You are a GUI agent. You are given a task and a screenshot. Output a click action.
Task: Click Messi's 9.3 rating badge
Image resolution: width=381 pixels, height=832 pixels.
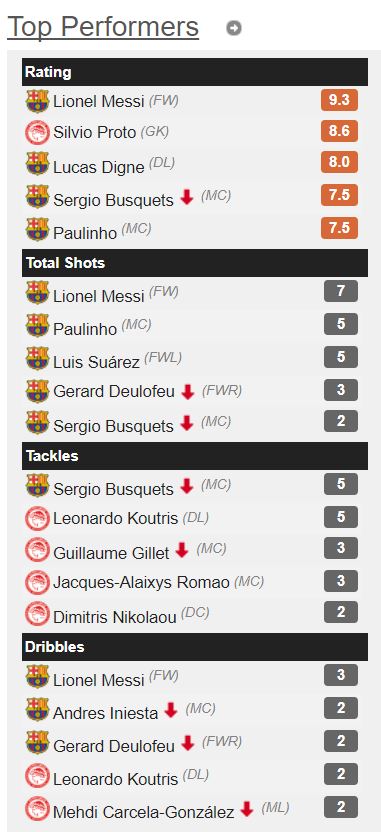pos(339,100)
